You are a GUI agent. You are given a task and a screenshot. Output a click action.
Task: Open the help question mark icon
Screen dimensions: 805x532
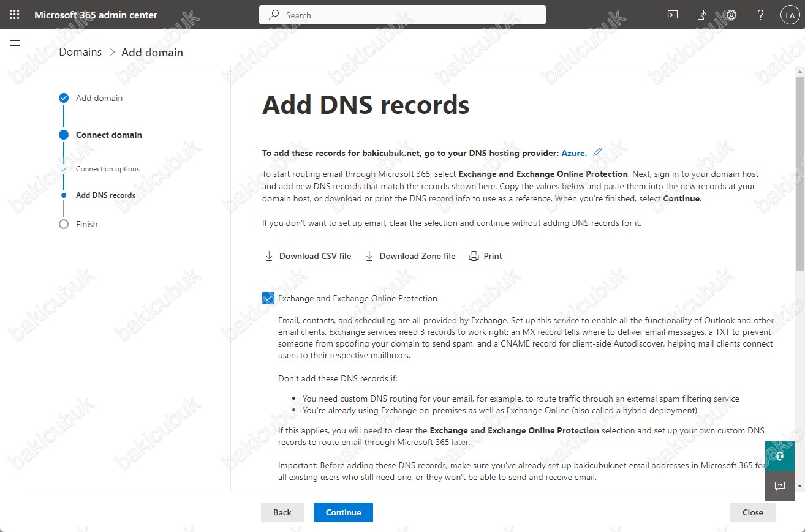(760, 15)
